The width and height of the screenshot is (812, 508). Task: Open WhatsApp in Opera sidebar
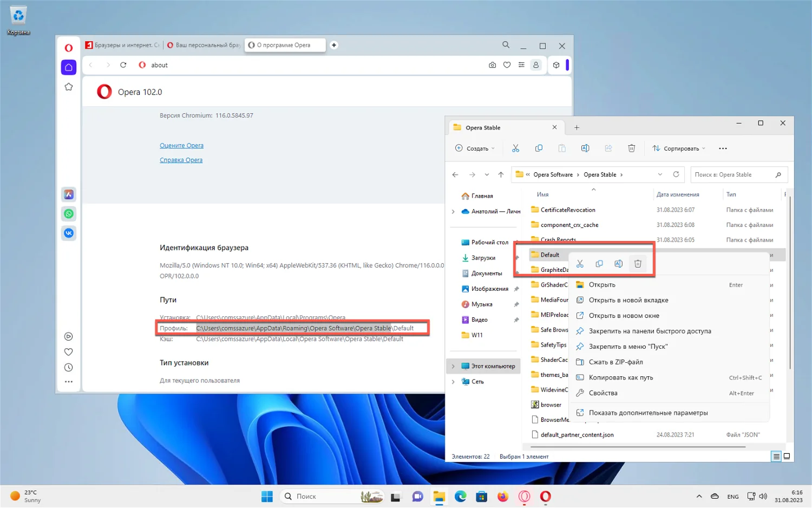point(69,214)
